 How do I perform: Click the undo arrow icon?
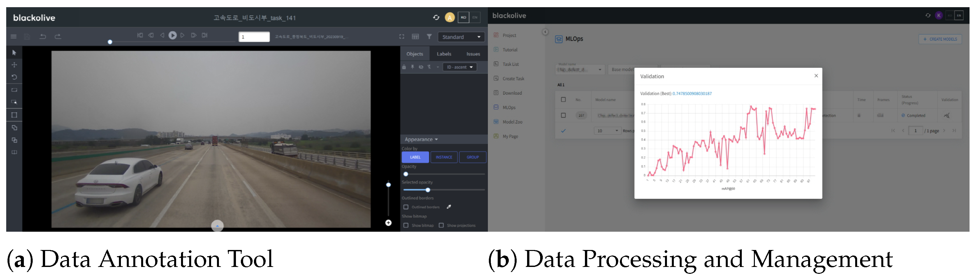point(42,37)
